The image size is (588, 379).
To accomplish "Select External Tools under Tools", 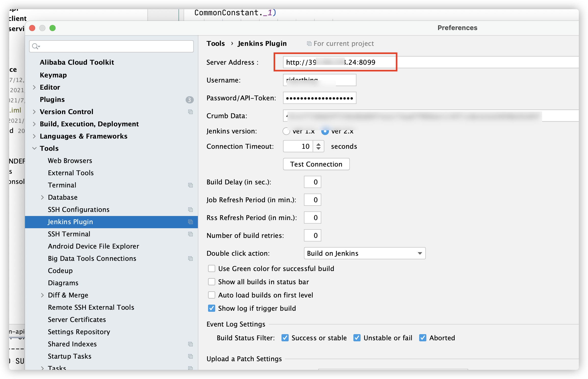I will (x=71, y=173).
